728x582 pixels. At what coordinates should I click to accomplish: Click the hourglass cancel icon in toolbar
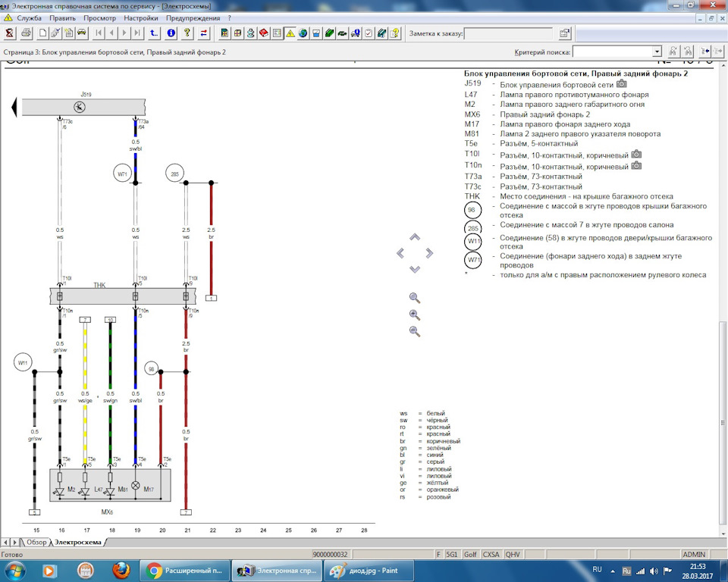pyautogui.click(x=10, y=33)
